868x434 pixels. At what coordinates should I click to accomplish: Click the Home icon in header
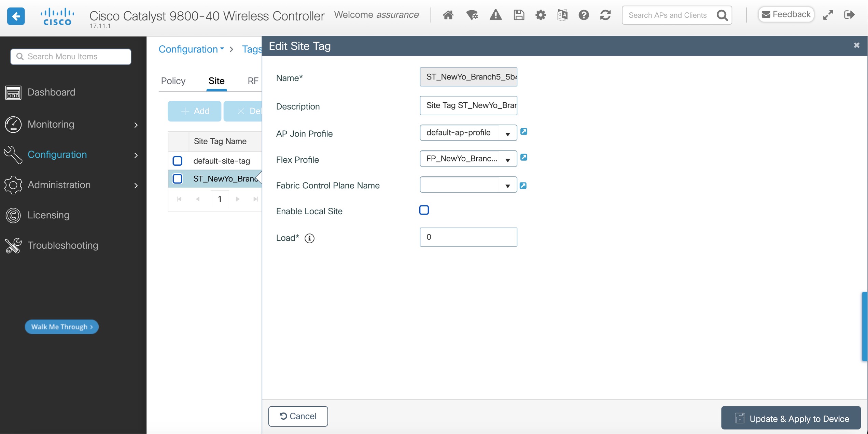click(x=448, y=15)
